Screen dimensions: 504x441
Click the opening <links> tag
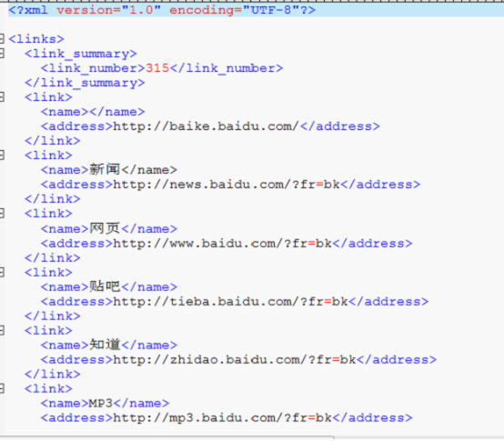click(36, 39)
